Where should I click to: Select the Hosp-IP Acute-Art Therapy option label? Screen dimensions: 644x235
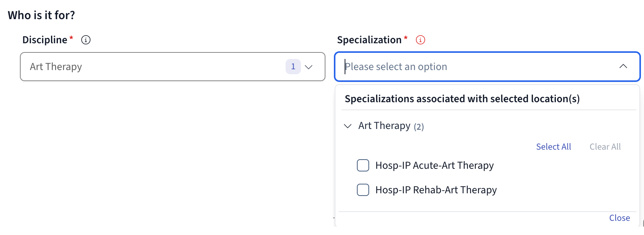point(434,165)
